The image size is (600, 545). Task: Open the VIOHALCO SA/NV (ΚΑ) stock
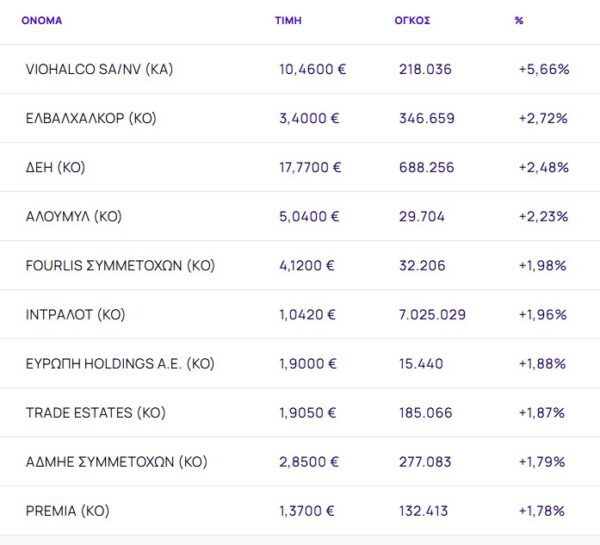100,69
